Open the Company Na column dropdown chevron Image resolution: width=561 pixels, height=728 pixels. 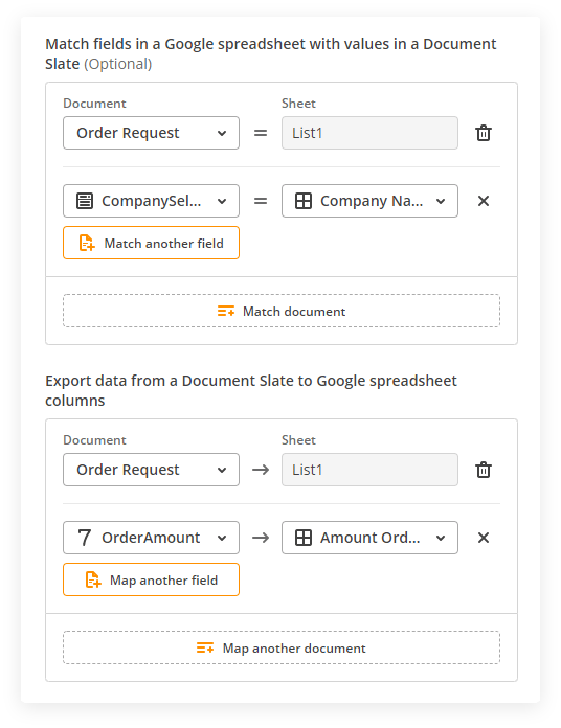tap(441, 201)
